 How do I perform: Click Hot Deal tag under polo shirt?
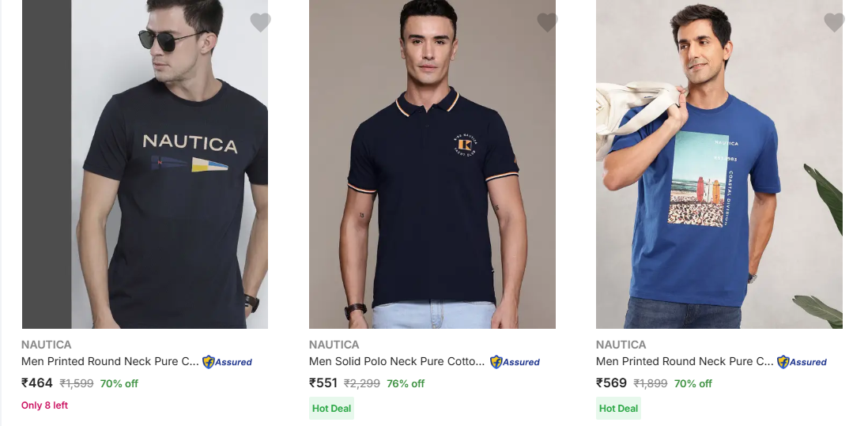(x=331, y=409)
